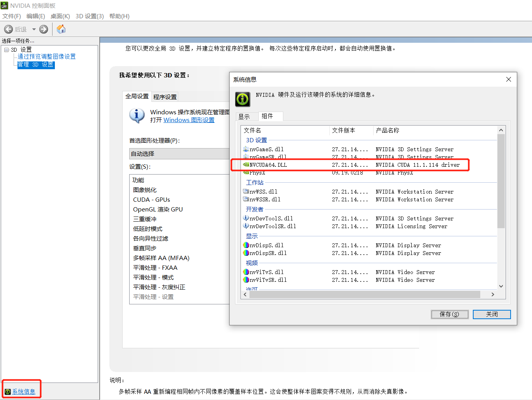Screen dimensions: 532x400
Task: Open back-history dropdown arrow next to 后退
Action: tap(34, 29)
